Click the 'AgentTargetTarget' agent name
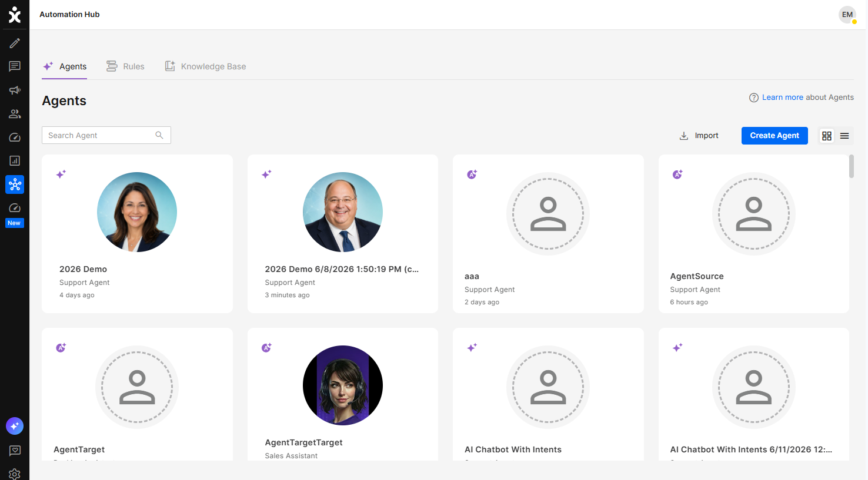Image resolution: width=868 pixels, height=480 pixels. [x=303, y=442]
